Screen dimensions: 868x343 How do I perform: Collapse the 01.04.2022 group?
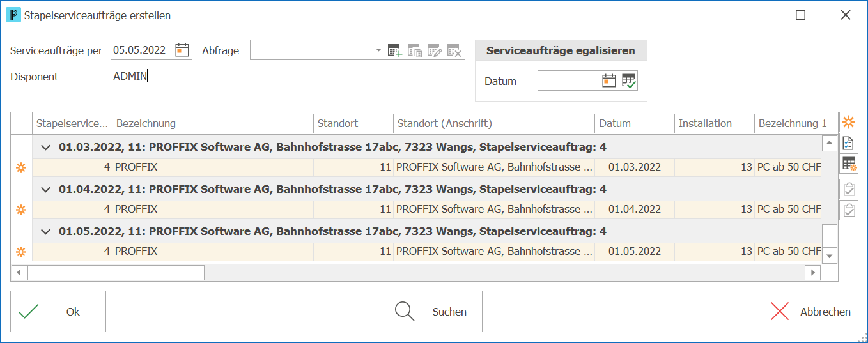pyautogui.click(x=45, y=190)
